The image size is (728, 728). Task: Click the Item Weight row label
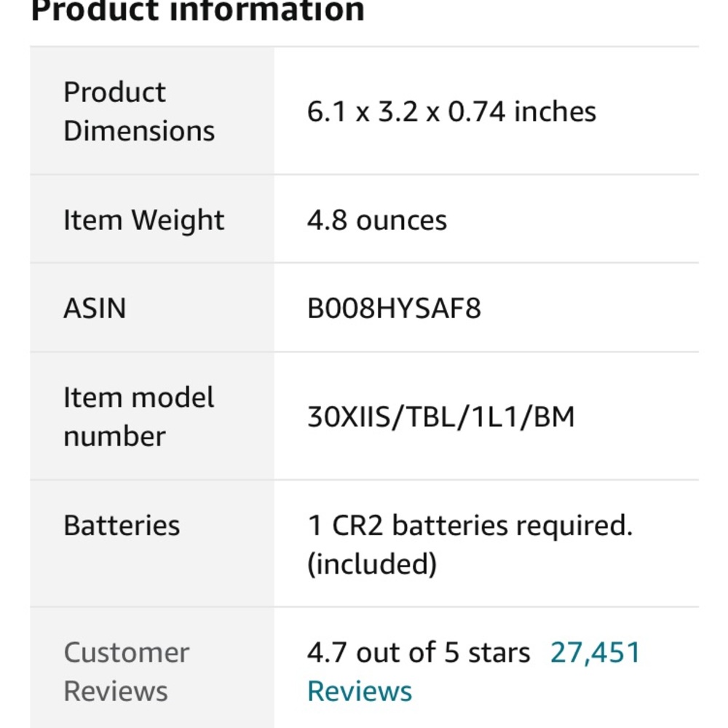(144, 220)
